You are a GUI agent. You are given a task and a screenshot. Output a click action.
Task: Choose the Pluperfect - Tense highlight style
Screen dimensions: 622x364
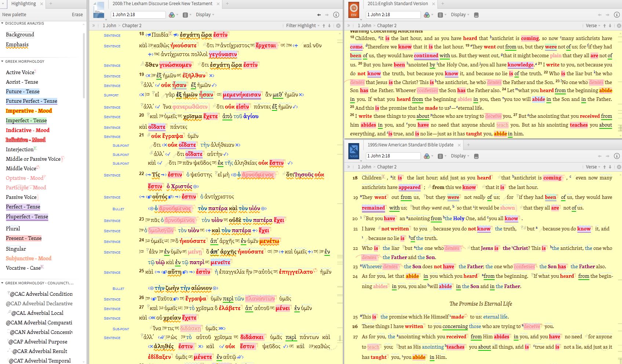pyautogui.click(x=27, y=216)
